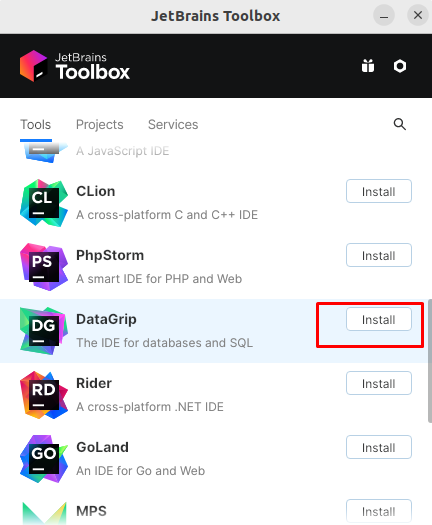Open the gift box What's New icon
Image resolution: width=432 pixels, height=525 pixels.
point(368,66)
